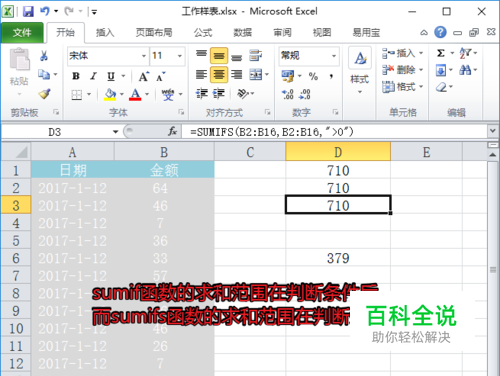500x376 pixels.
Task: Click the Wrap Text icon
Action: tap(256, 55)
